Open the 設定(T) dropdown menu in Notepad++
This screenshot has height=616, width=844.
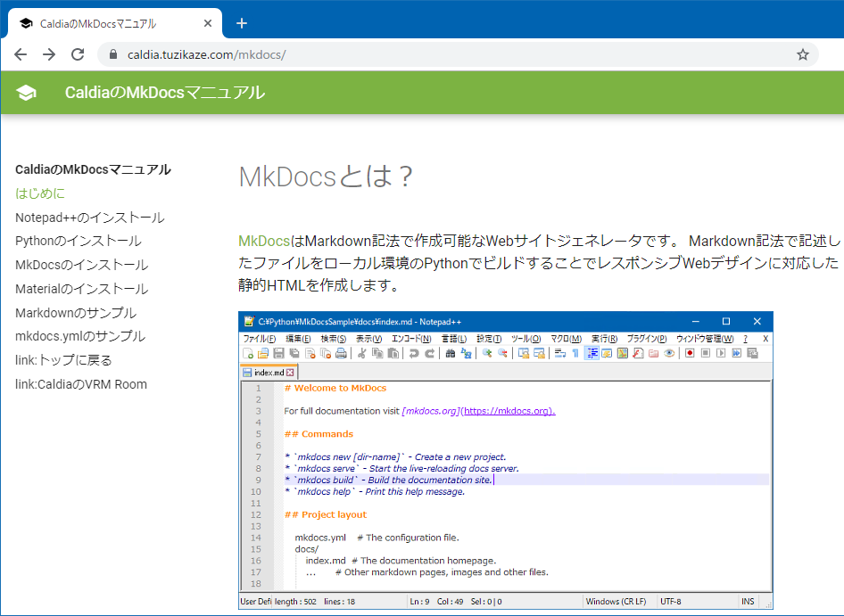[489, 339]
